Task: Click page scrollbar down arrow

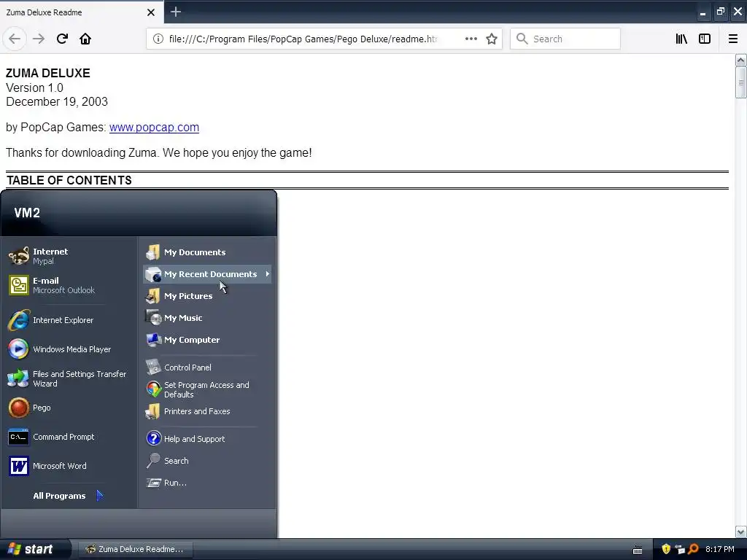Action: pos(740,532)
